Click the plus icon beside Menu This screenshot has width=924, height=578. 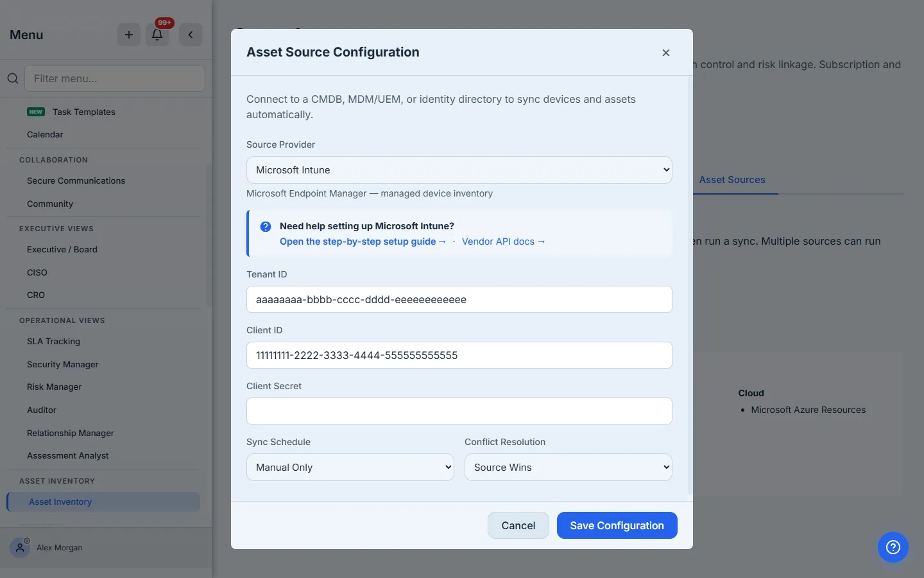coord(129,35)
